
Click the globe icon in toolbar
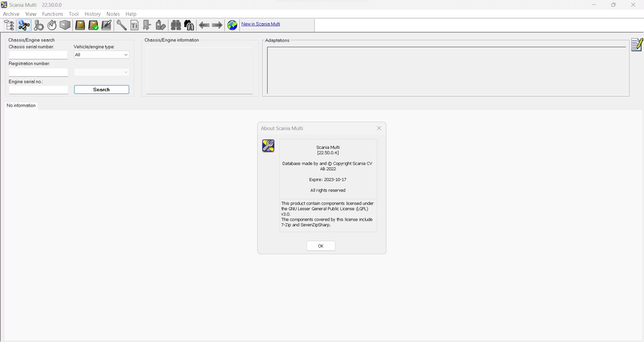click(233, 25)
